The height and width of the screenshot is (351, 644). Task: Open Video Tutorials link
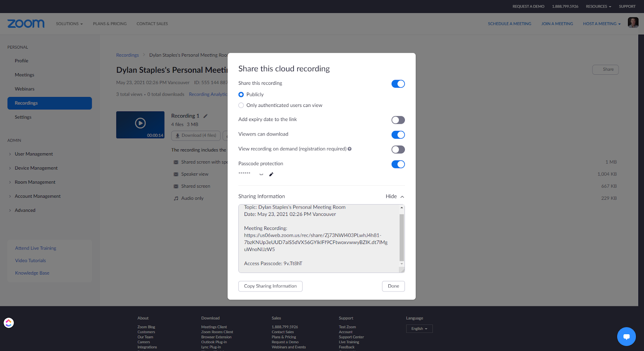click(31, 261)
